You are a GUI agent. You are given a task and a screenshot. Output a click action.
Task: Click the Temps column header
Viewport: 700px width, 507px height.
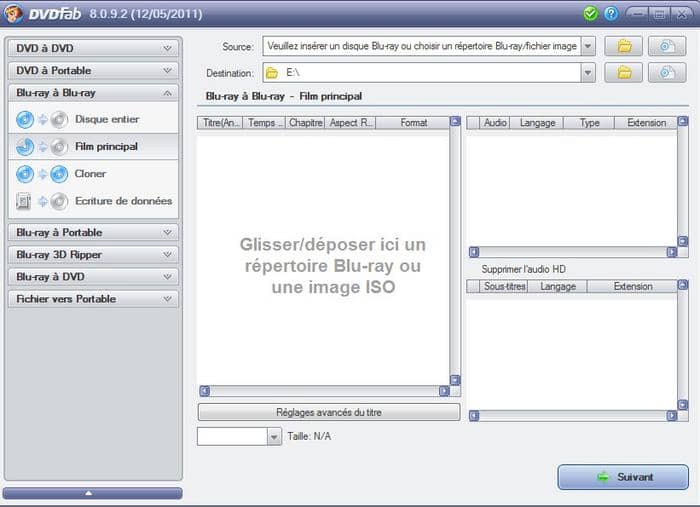264,123
